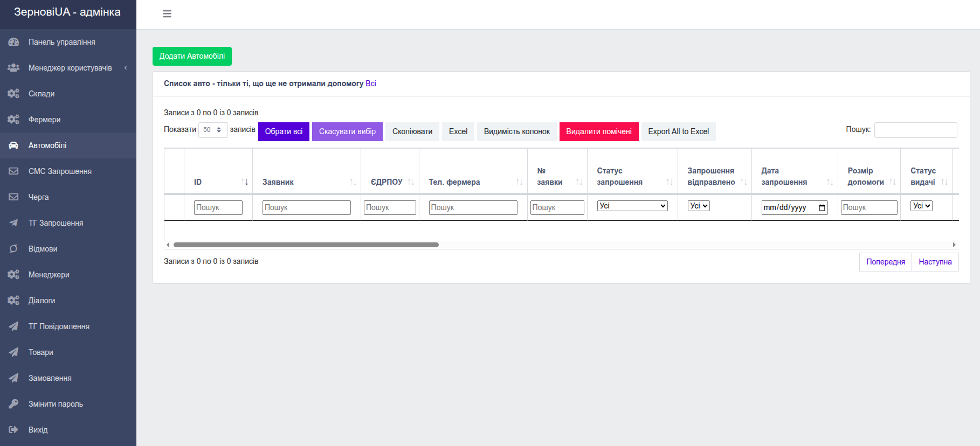Click Export All to Excel button
The height and width of the screenshot is (446, 980).
pos(678,131)
